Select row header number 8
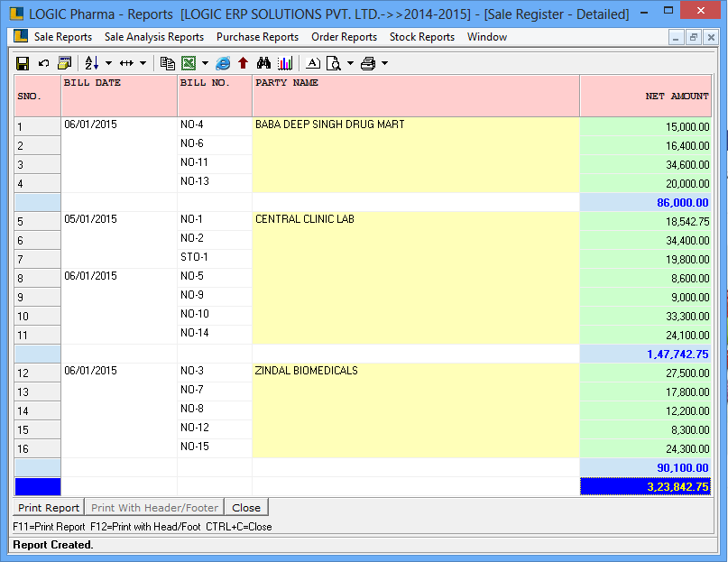This screenshot has height=562, width=728. pos(38,278)
